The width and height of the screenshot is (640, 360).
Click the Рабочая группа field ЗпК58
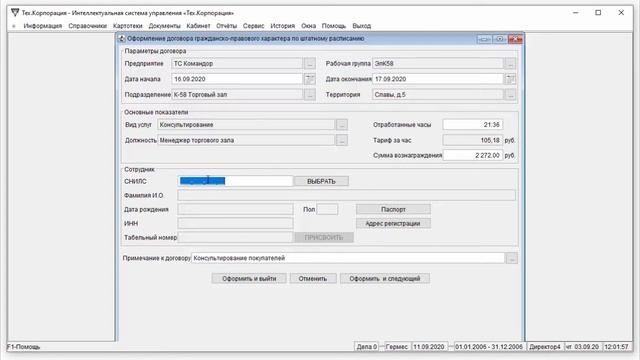tap(438, 64)
